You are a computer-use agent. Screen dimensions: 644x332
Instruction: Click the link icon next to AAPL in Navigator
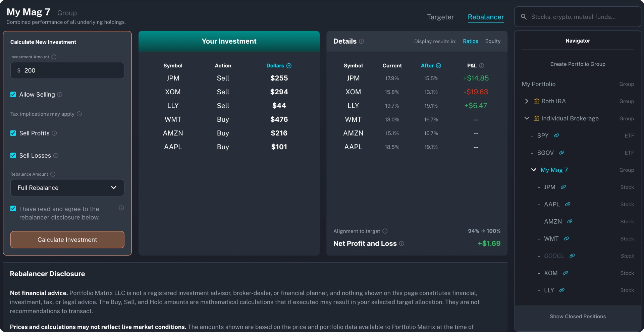tap(568, 204)
